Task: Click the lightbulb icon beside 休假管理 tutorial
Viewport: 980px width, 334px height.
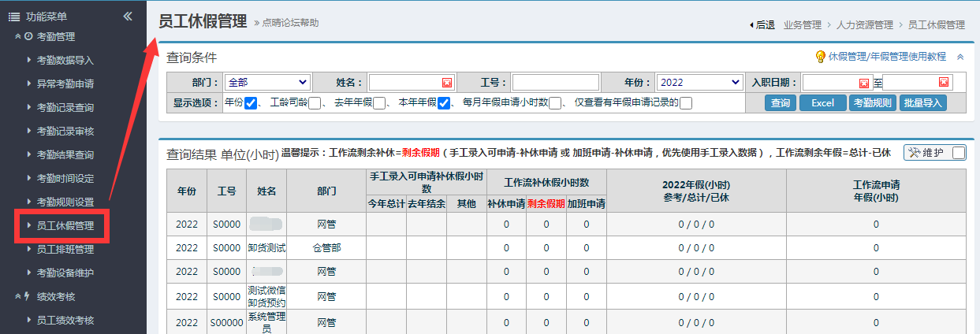Action: [x=820, y=57]
